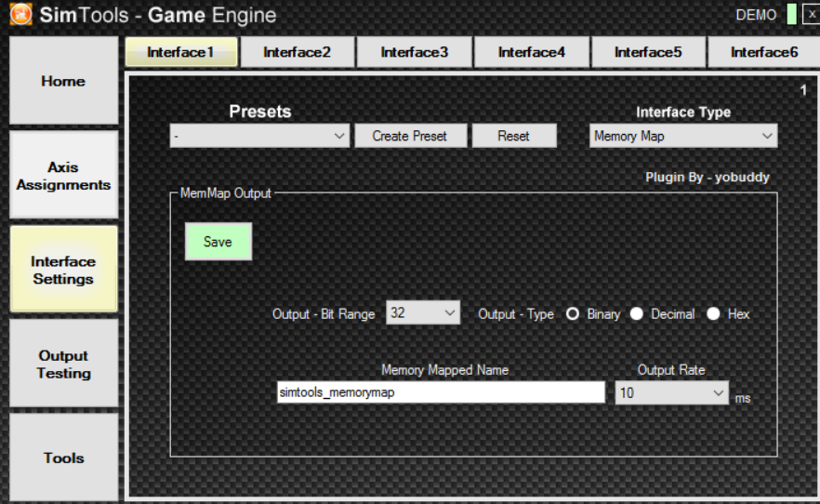Click the Memory Mapped Name text field
The width and height of the screenshot is (820, 504).
click(441, 392)
